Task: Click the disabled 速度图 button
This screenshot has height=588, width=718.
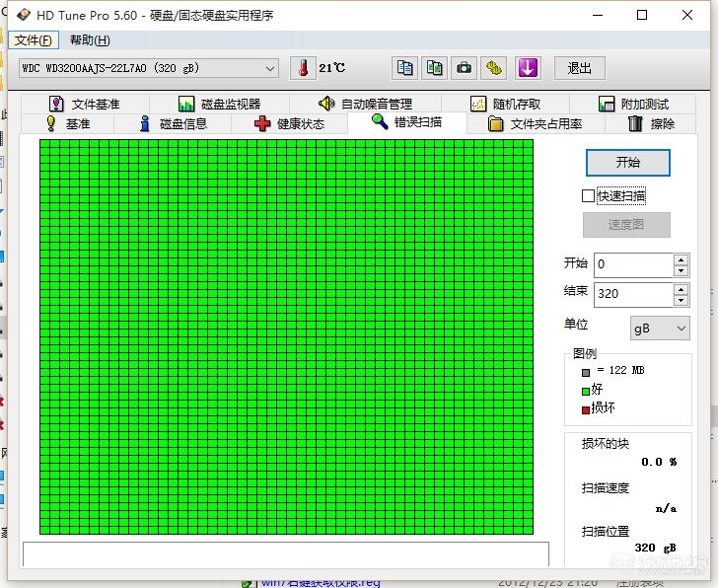Action: pos(626,224)
